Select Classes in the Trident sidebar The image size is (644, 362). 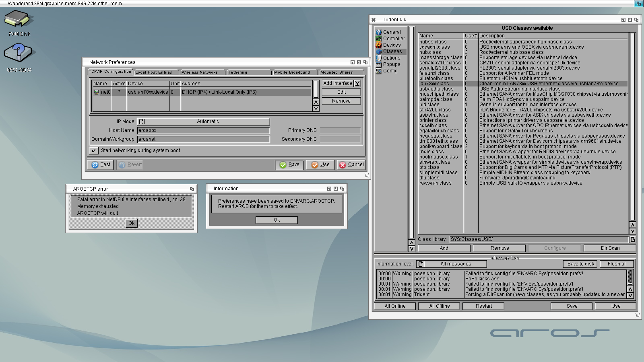tap(391, 51)
